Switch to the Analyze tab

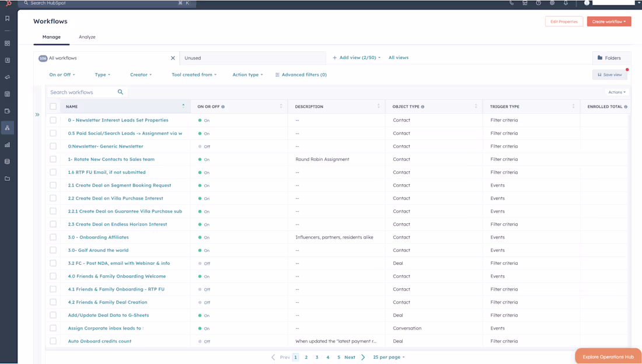87,37
